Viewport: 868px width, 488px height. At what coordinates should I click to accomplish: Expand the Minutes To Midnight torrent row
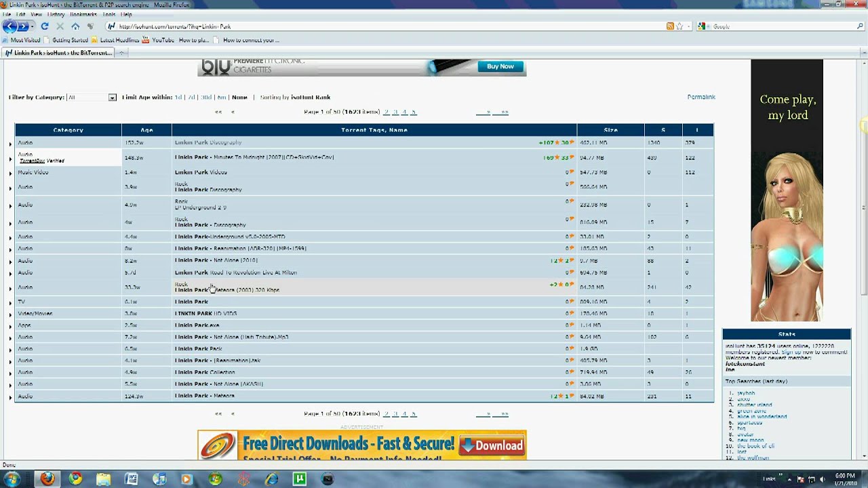point(10,158)
